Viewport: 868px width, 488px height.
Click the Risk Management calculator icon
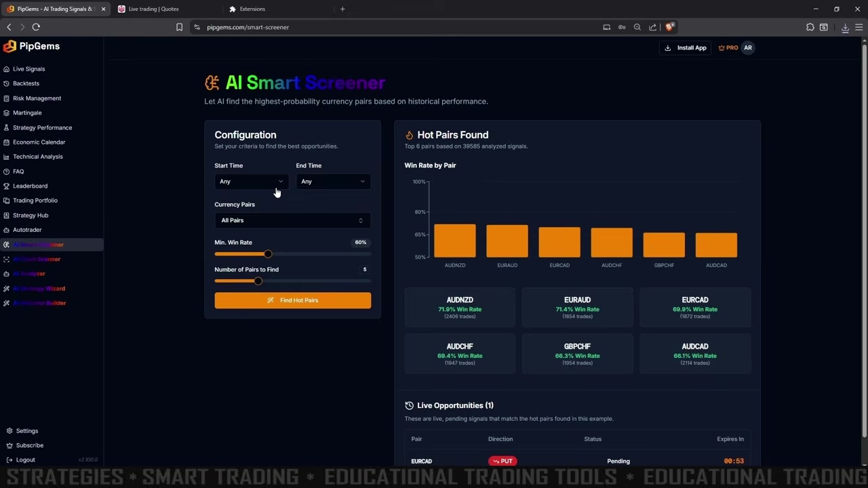(x=6, y=98)
